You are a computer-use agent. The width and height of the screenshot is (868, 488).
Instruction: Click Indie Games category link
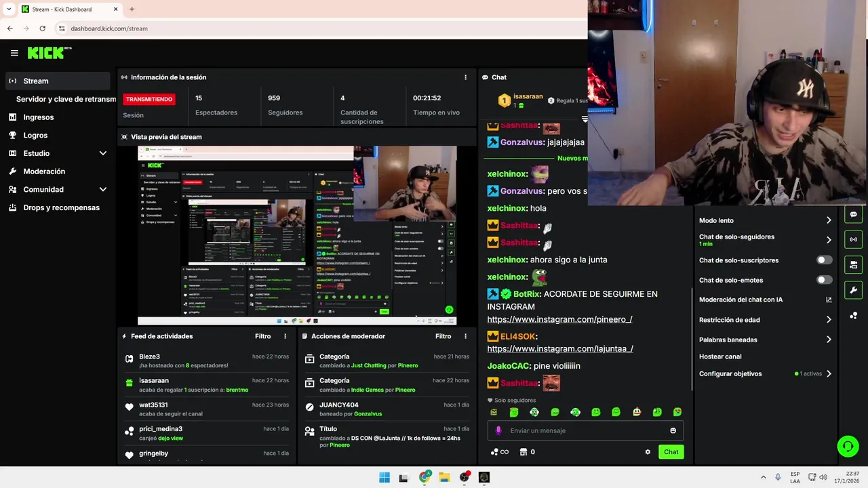click(x=368, y=390)
